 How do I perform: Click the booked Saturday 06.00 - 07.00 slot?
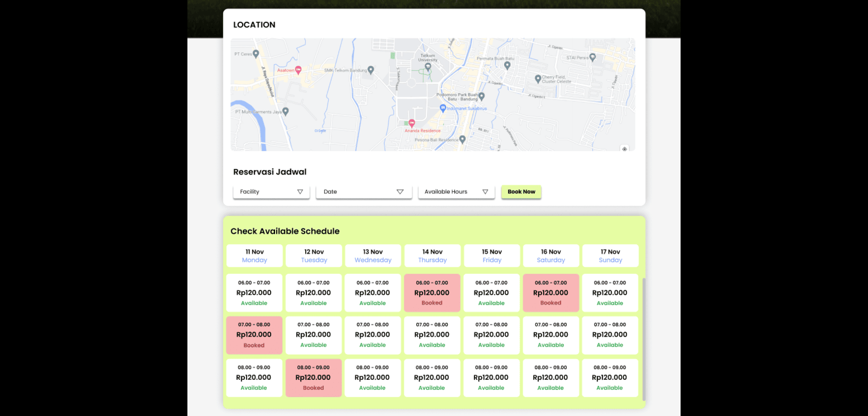tap(551, 293)
